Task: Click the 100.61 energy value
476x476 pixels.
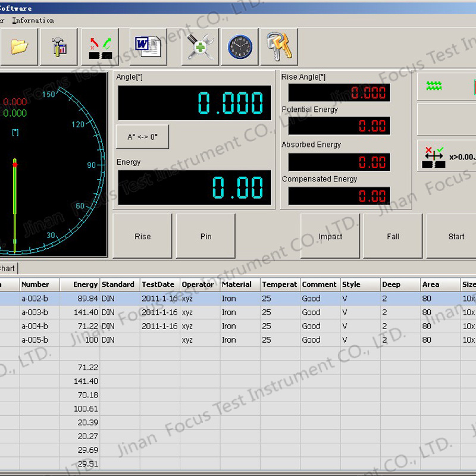Action: (80, 409)
